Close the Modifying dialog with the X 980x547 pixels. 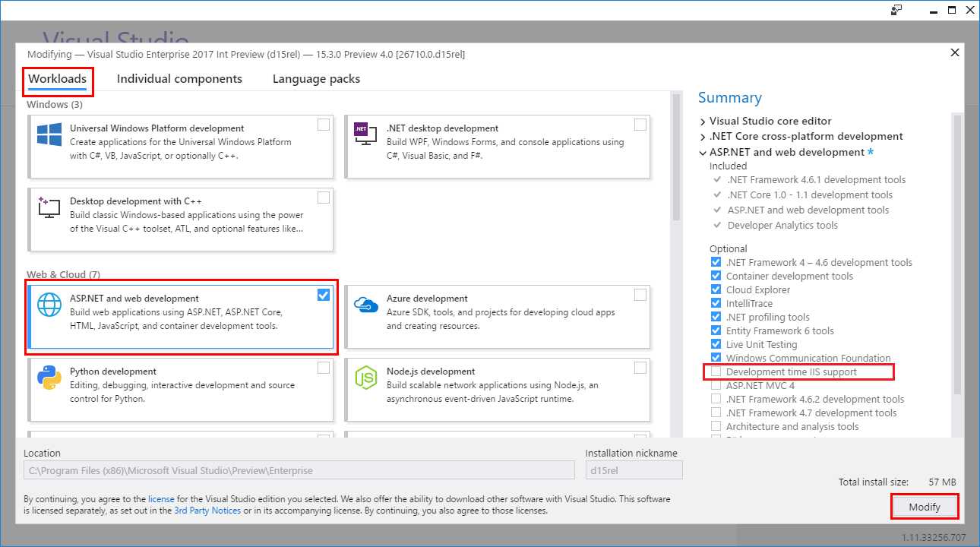click(x=955, y=52)
